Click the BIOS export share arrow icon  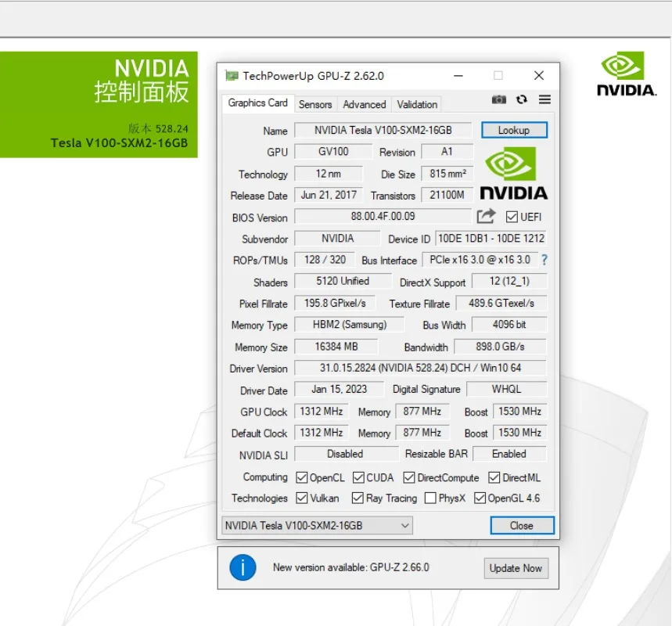click(486, 216)
